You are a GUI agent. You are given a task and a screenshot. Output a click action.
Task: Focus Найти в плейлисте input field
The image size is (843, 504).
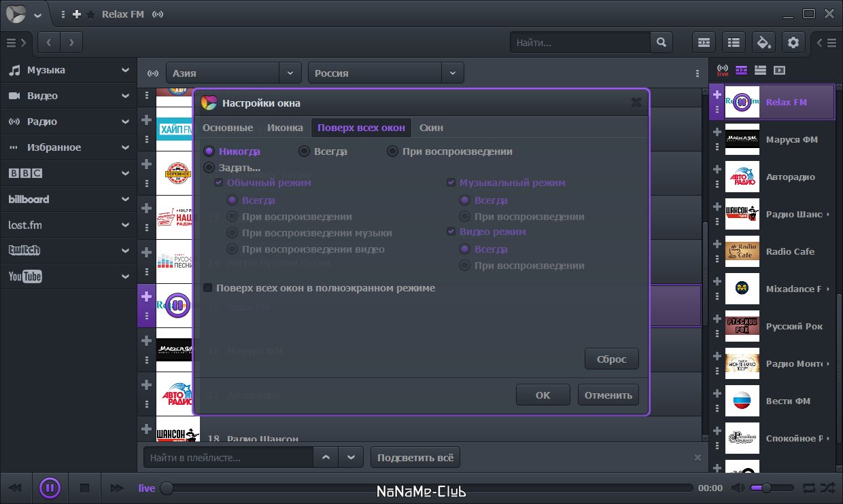228,457
